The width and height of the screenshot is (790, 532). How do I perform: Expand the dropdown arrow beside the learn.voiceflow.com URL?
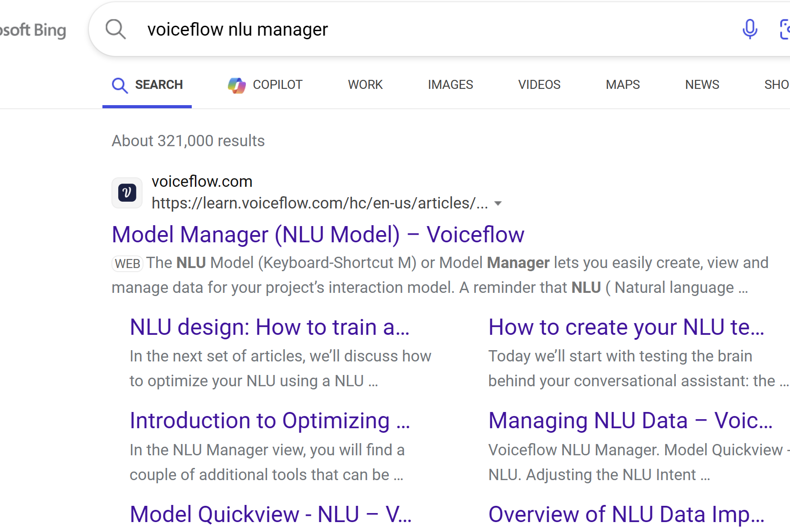(498, 204)
